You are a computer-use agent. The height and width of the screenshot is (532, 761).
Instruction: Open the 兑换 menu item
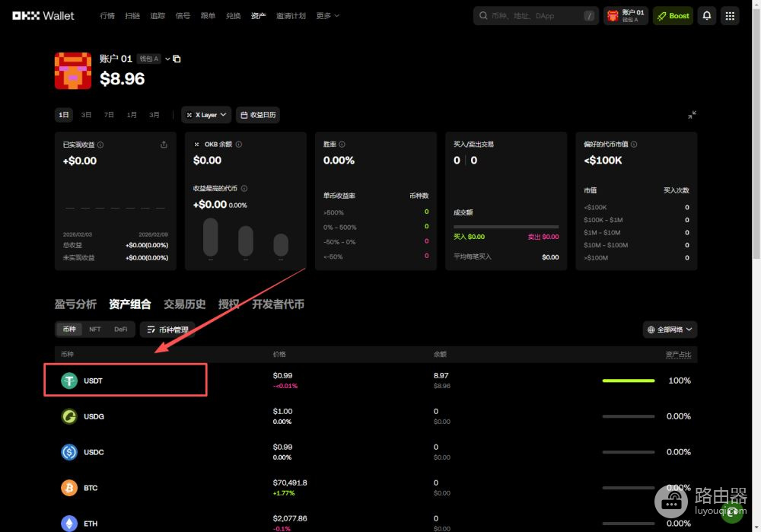[234, 15]
